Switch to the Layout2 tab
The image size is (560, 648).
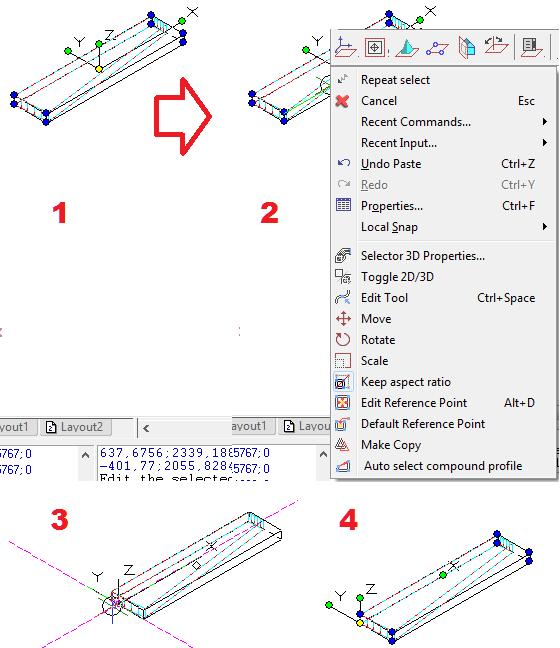pyautogui.click(x=76, y=426)
